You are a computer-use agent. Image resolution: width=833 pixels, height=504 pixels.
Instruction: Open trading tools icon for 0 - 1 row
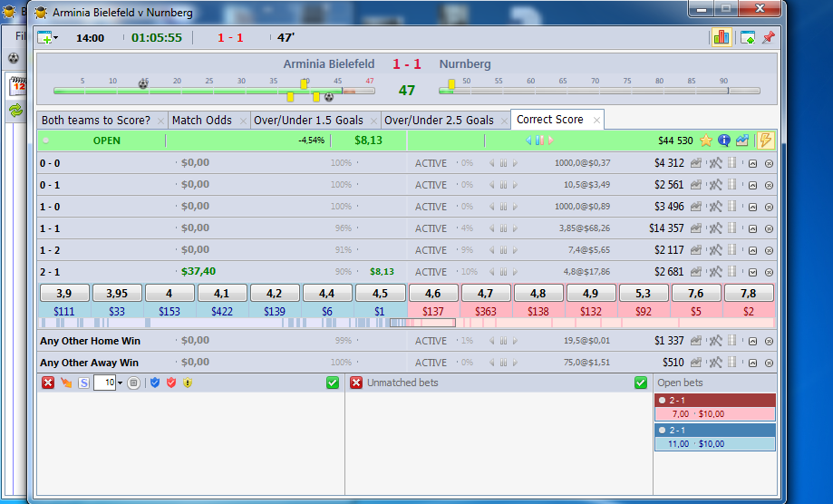[715, 185]
